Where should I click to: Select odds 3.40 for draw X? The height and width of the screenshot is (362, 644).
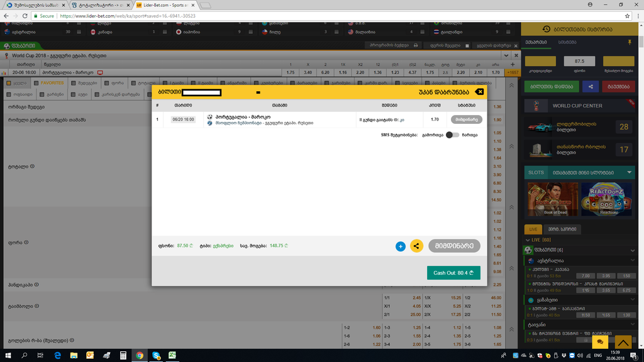pyautogui.click(x=308, y=72)
